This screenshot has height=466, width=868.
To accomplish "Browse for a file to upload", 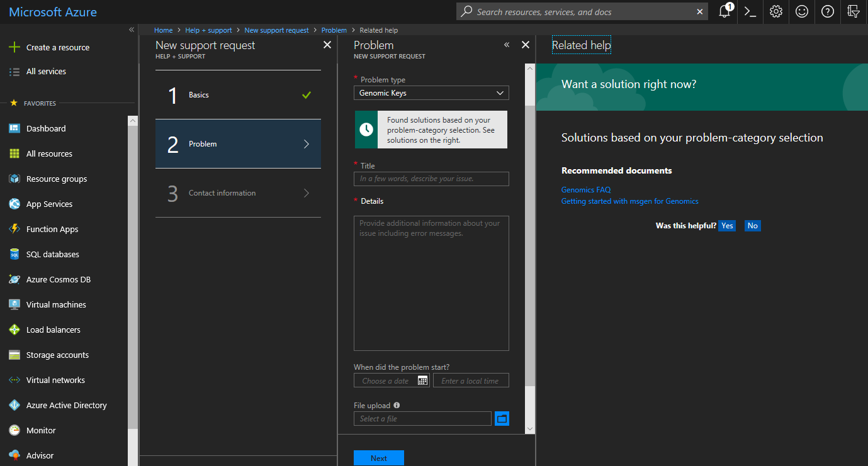I will (x=502, y=419).
